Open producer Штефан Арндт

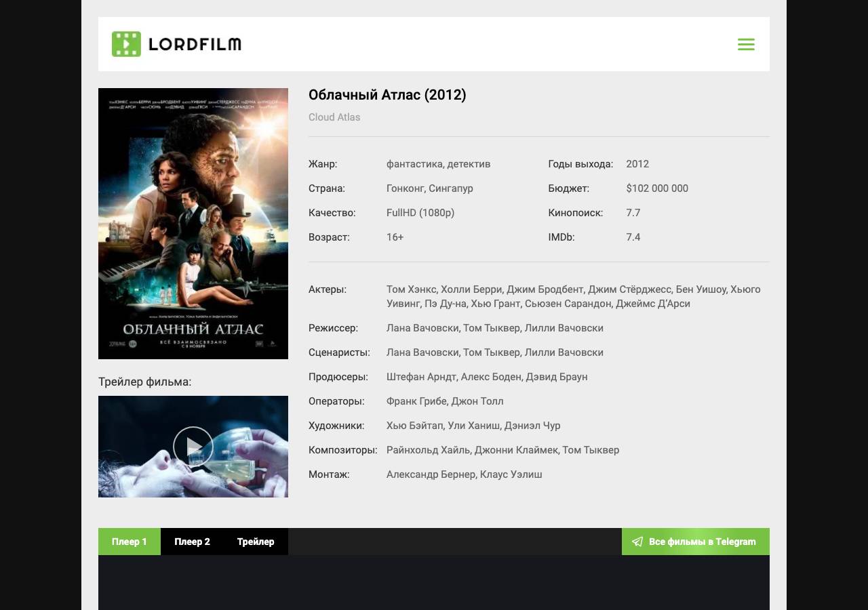coord(421,377)
